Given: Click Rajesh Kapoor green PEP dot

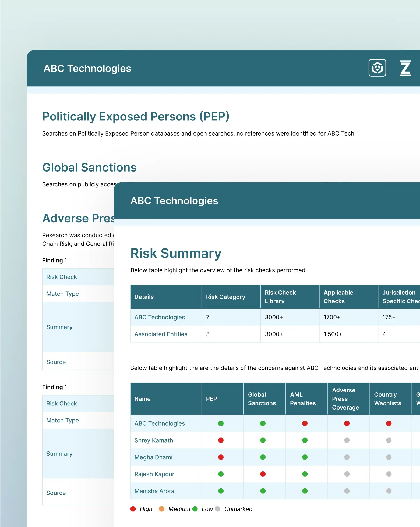Looking at the screenshot, I should click(221, 474).
